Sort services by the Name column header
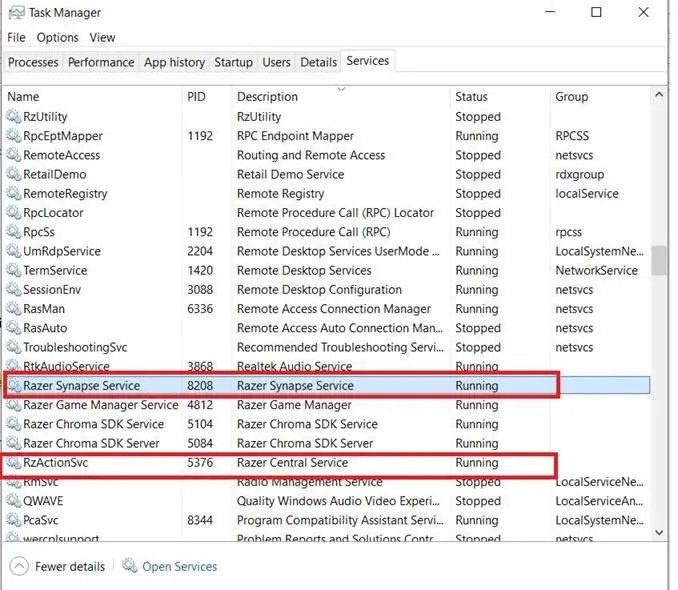Screen dimensions: 678x590 tap(23, 97)
